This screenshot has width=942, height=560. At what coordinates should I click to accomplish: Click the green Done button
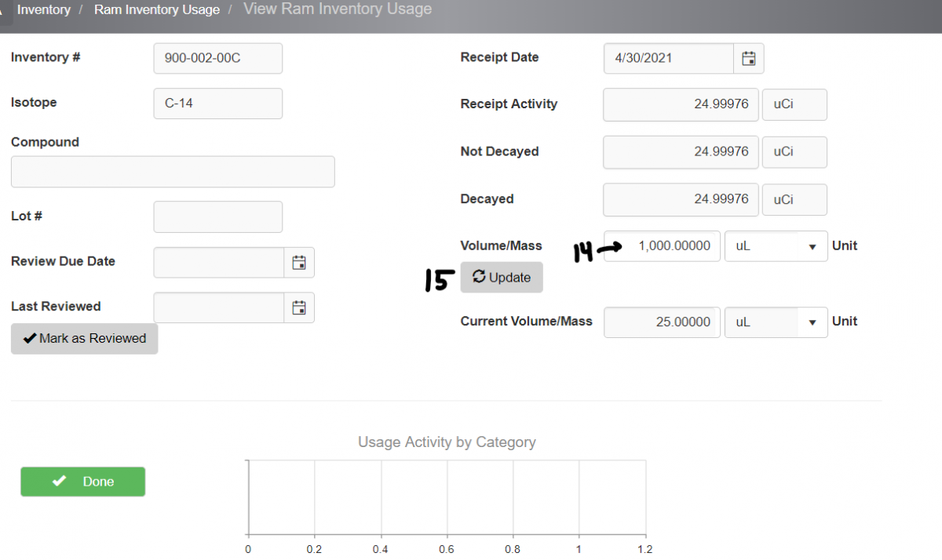tap(83, 482)
